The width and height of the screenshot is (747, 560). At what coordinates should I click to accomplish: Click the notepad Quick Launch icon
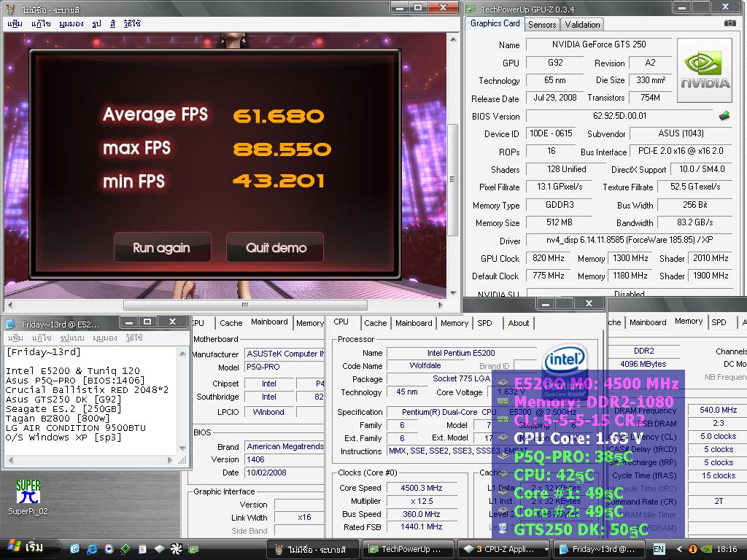pos(142,548)
